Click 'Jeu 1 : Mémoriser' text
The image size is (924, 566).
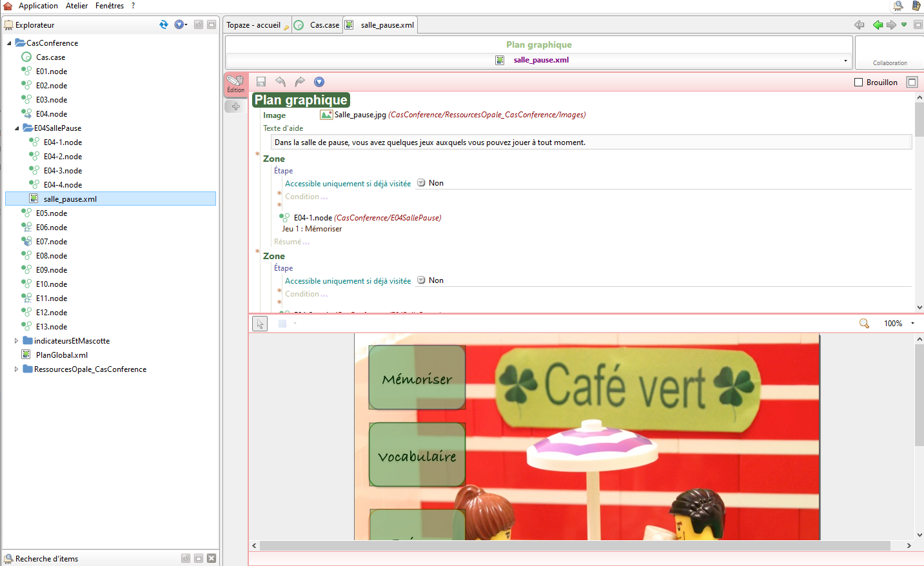coord(312,229)
